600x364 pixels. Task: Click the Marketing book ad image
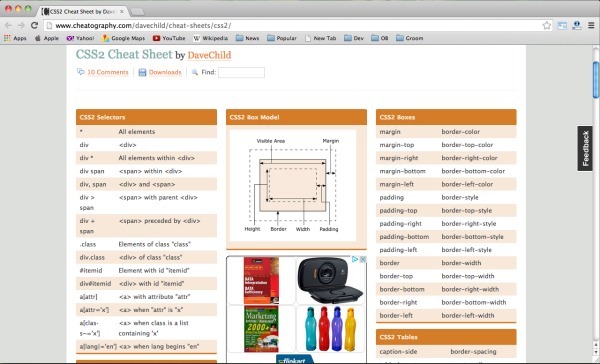pos(261,329)
